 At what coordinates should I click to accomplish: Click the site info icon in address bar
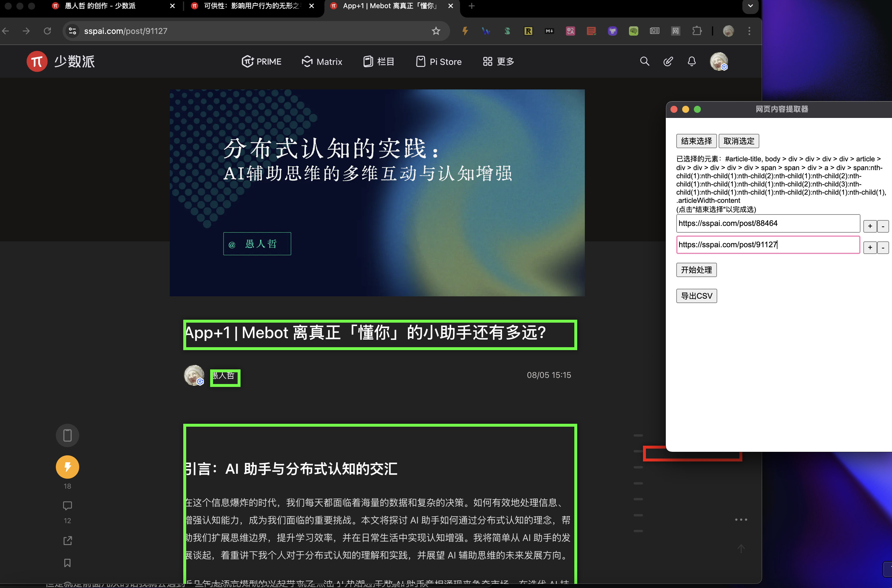(x=72, y=31)
